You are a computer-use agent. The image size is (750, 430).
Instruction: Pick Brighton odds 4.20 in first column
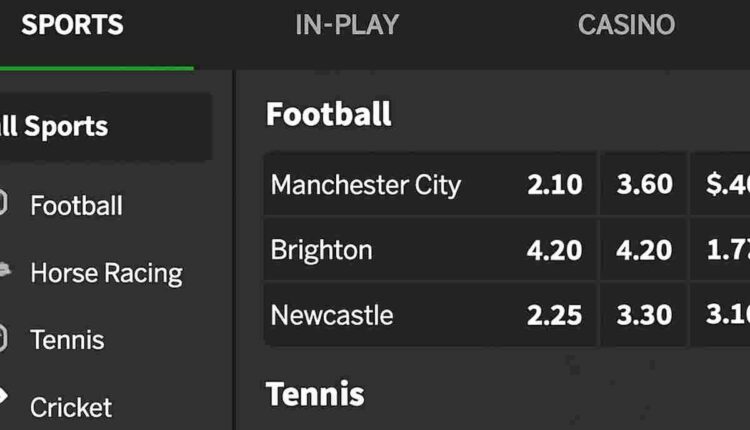(x=554, y=250)
